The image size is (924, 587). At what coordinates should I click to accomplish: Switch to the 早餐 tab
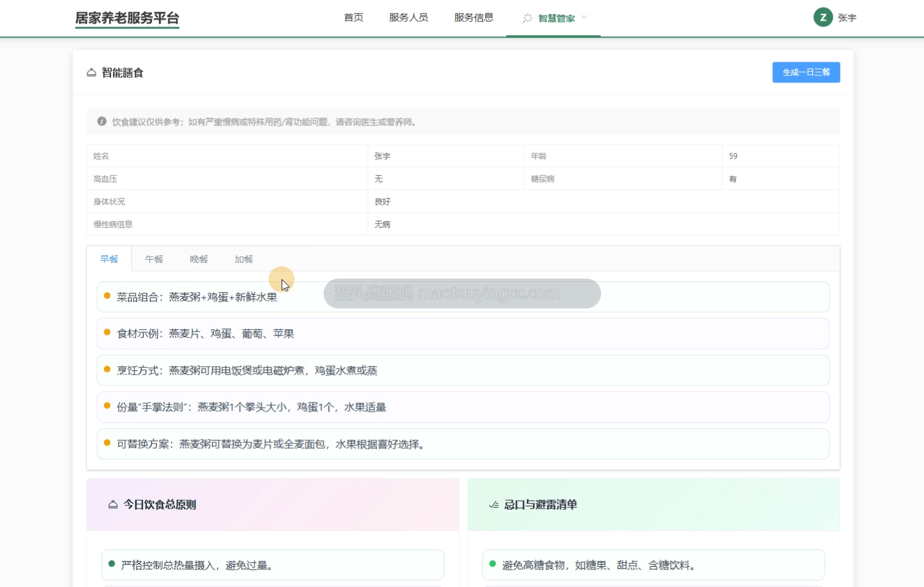tap(109, 259)
